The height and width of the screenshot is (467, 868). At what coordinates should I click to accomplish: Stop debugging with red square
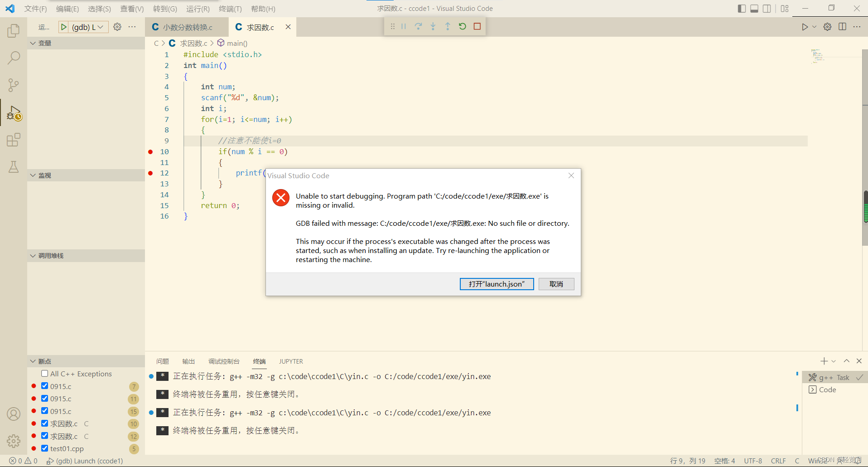coord(477,26)
